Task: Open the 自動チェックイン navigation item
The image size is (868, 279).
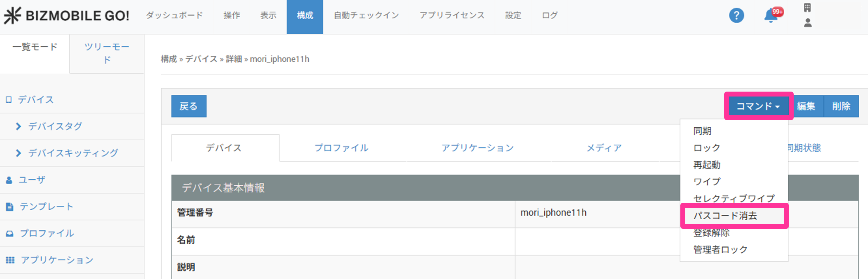Action: (366, 15)
